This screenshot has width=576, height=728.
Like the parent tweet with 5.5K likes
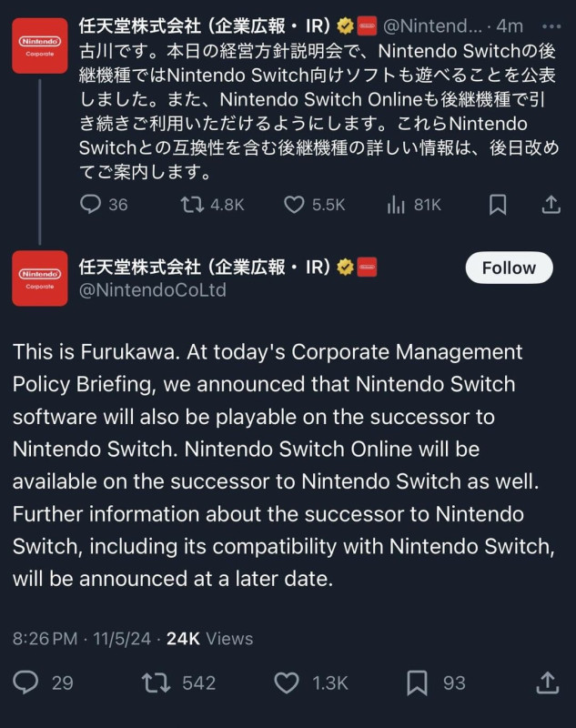pyautogui.click(x=294, y=205)
